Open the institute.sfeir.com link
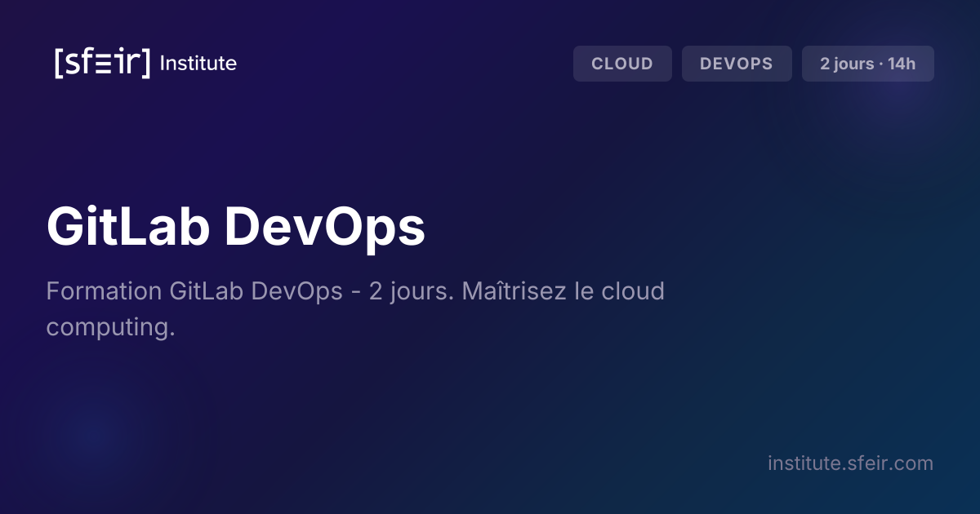Screen dimensions: 980x514 [850, 463]
